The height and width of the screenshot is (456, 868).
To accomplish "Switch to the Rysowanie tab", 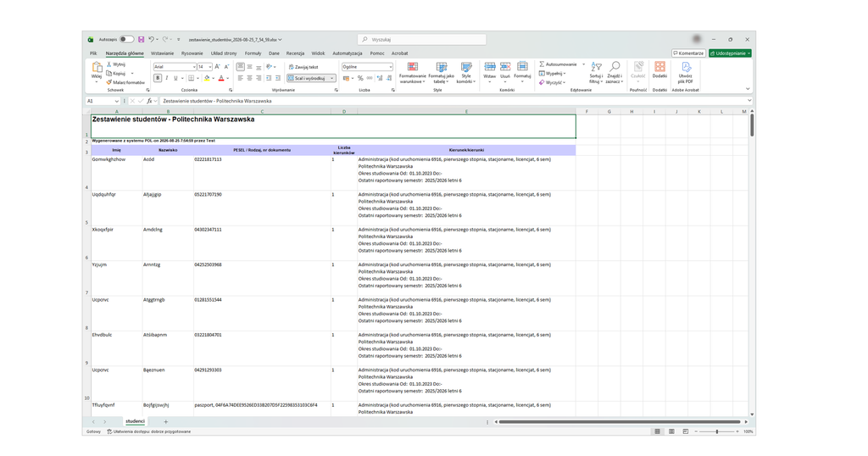I will click(x=192, y=53).
